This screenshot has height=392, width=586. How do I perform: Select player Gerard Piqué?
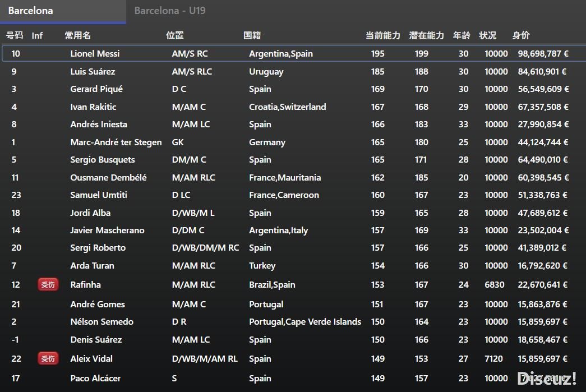pyautogui.click(x=96, y=89)
